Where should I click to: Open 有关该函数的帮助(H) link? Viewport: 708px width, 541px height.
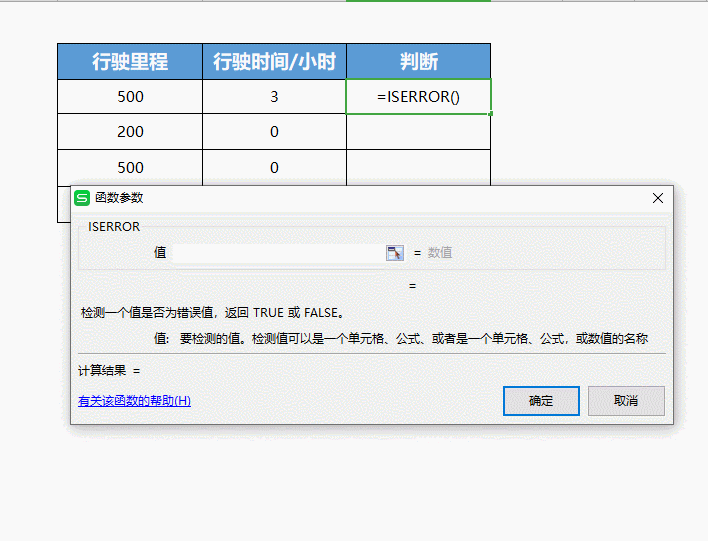pos(135,401)
